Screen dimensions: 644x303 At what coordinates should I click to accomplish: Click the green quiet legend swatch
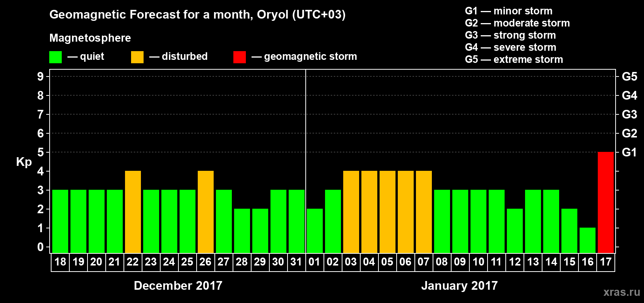pos(55,57)
